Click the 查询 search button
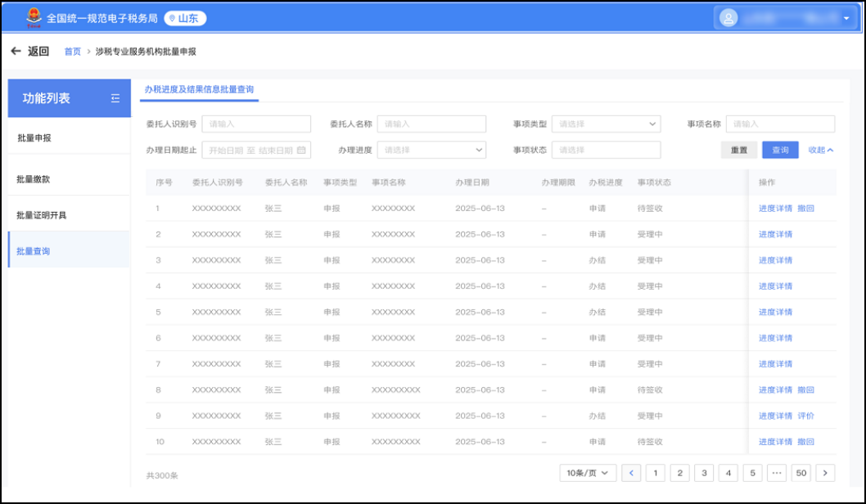Screen dimensions: 866x504 pyautogui.click(x=779, y=150)
